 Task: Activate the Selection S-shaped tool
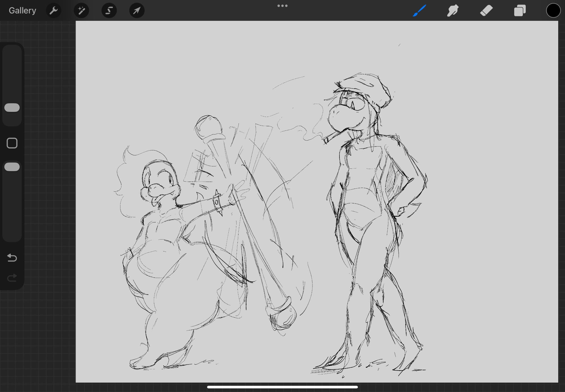(x=109, y=10)
